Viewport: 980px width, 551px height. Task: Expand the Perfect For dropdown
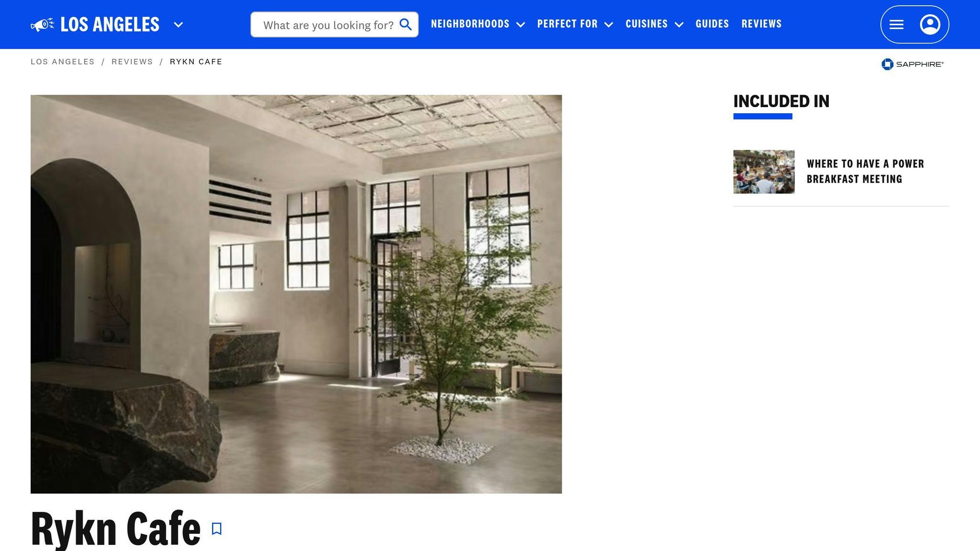(x=575, y=24)
